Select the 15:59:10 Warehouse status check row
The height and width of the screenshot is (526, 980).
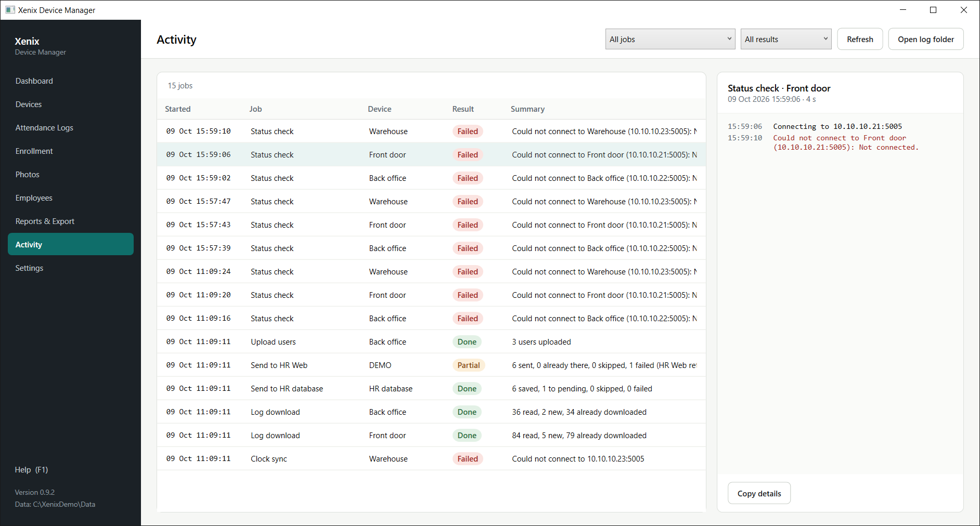pyautogui.click(x=431, y=131)
